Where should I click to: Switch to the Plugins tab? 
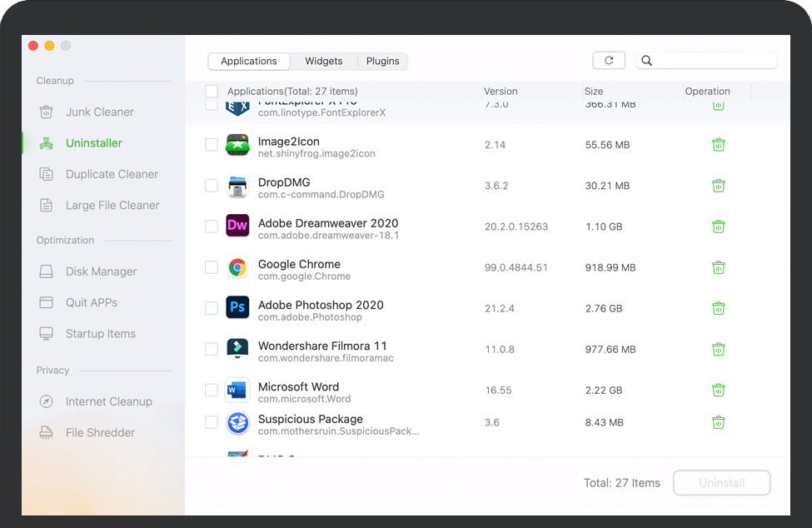click(382, 62)
